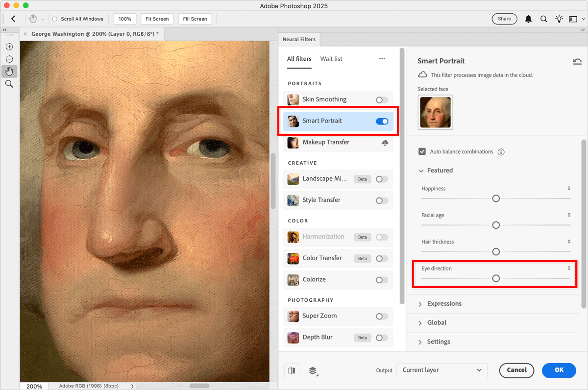Click the Happiness slider handle
Image resolution: width=588 pixels, height=390 pixels.
[x=496, y=198]
